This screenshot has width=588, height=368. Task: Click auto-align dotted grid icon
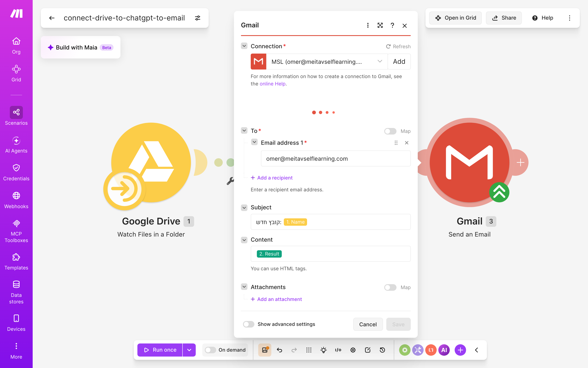coord(309,350)
